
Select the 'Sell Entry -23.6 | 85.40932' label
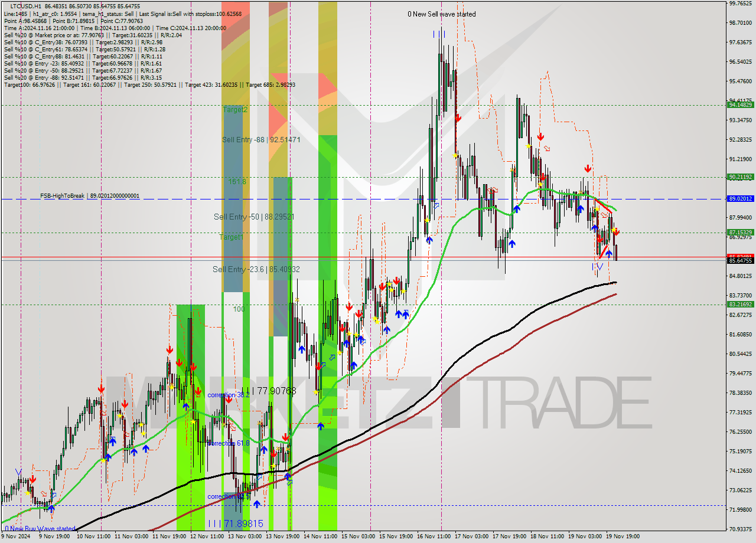coord(256,269)
